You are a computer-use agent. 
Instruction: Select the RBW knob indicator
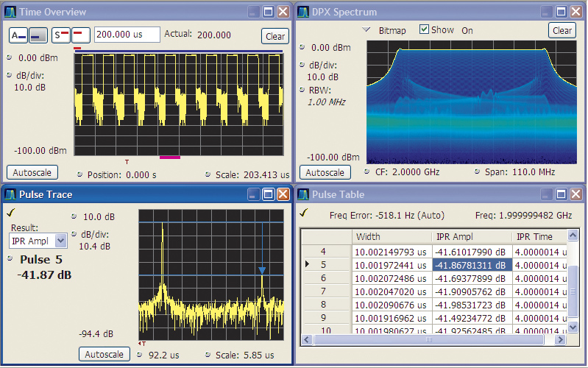(302, 90)
